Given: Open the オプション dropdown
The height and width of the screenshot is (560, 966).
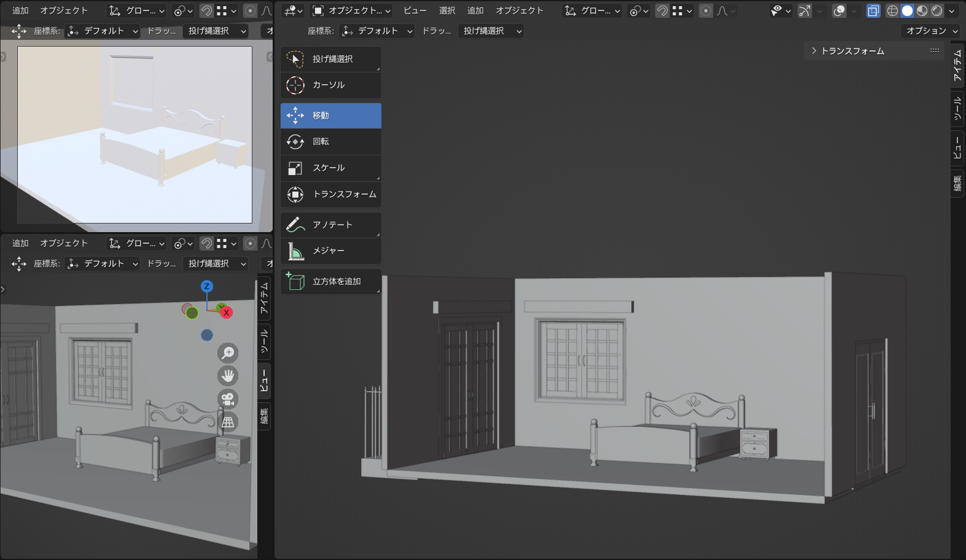Looking at the screenshot, I should [x=932, y=31].
